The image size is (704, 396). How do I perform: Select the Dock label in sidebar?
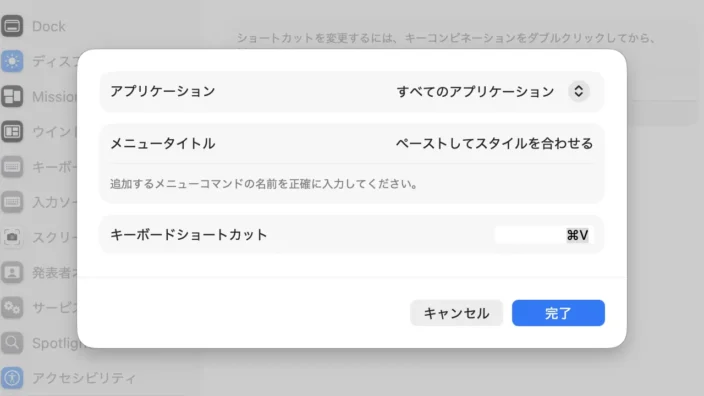49,26
